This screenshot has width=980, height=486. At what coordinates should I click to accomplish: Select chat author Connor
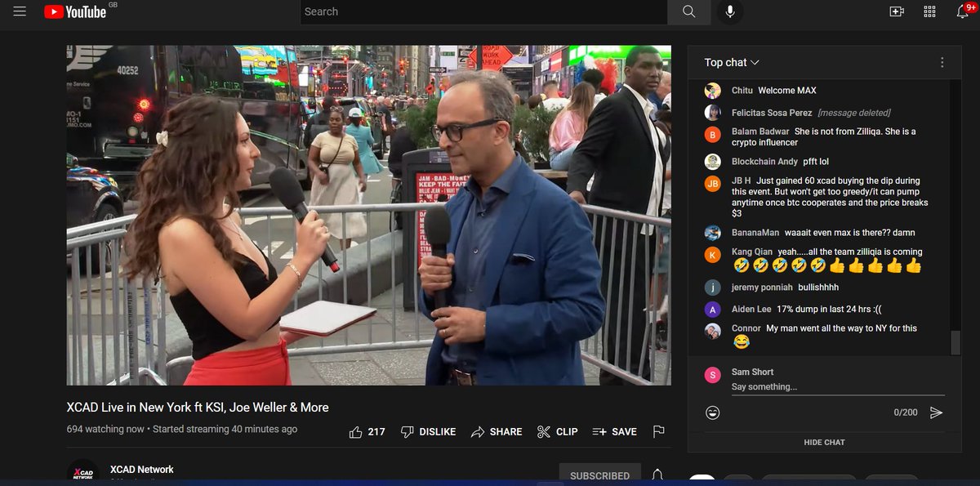tap(746, 328)
